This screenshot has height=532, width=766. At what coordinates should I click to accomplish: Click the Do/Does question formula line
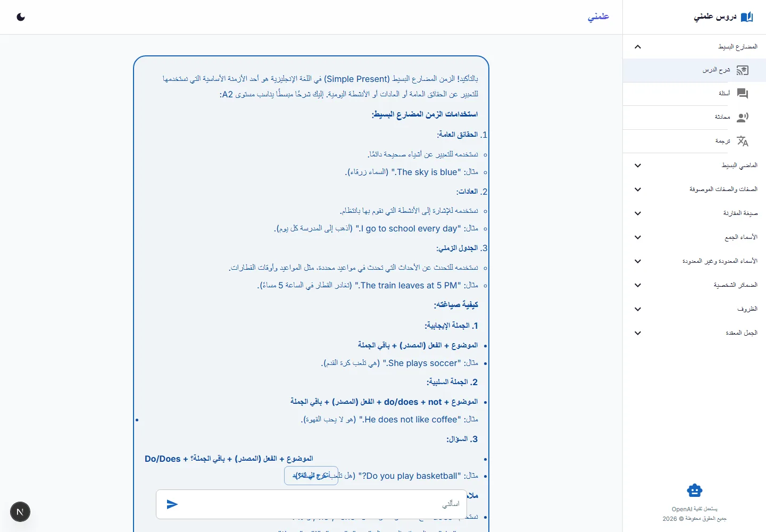[x=229, y=459]
